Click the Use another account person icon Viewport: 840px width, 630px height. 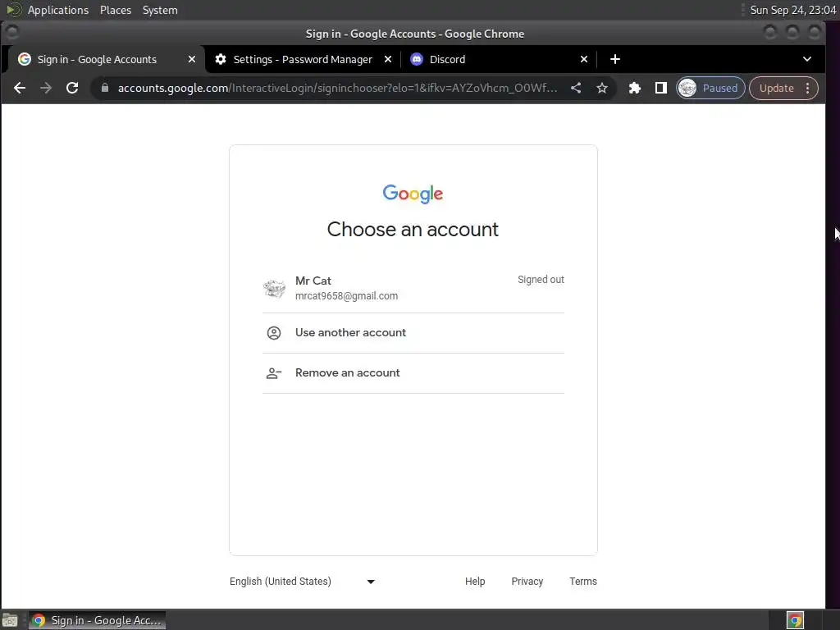[274, 333]
